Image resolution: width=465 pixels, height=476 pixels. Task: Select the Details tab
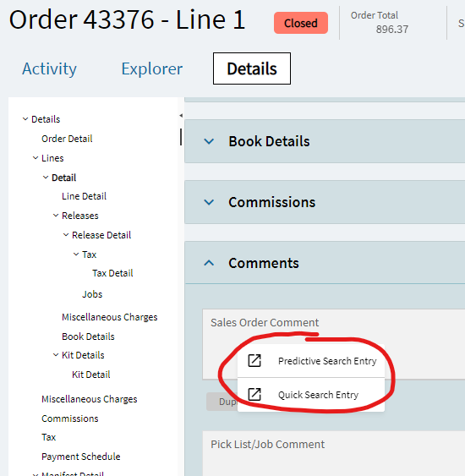coord(252,68)
